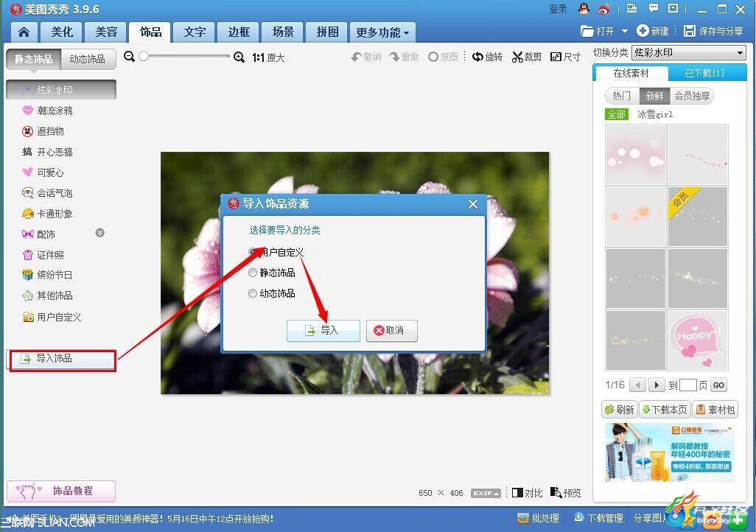The image size is (756, 532).
Task: Open the 素材包 material pack
Action: pyautogui.click(x=715, y=410)
